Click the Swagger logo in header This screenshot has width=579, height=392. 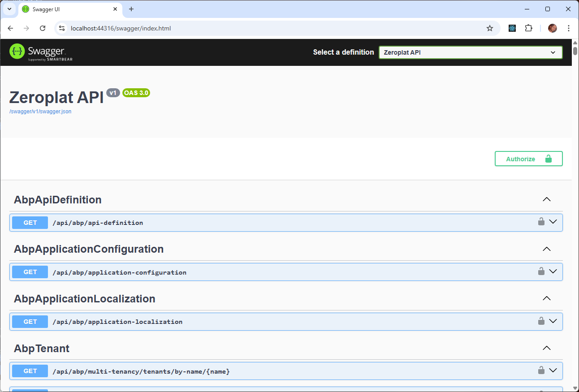coord(41,52)
